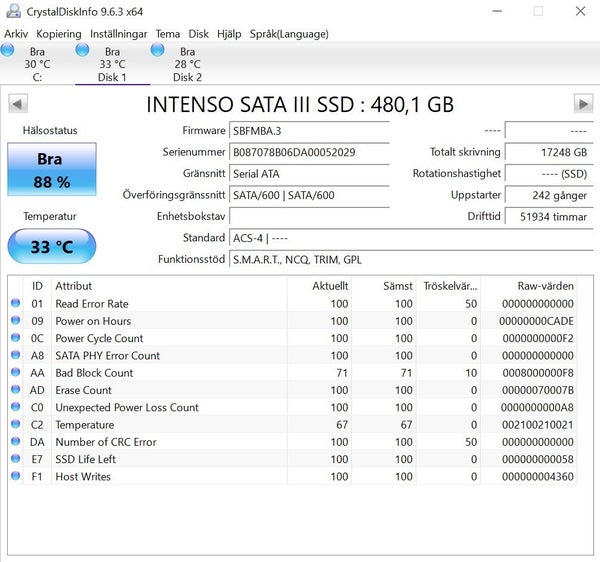Click the Serienummer field value
Screen dimensions: 600x562
pyautogui.click(x=309, y=152)
